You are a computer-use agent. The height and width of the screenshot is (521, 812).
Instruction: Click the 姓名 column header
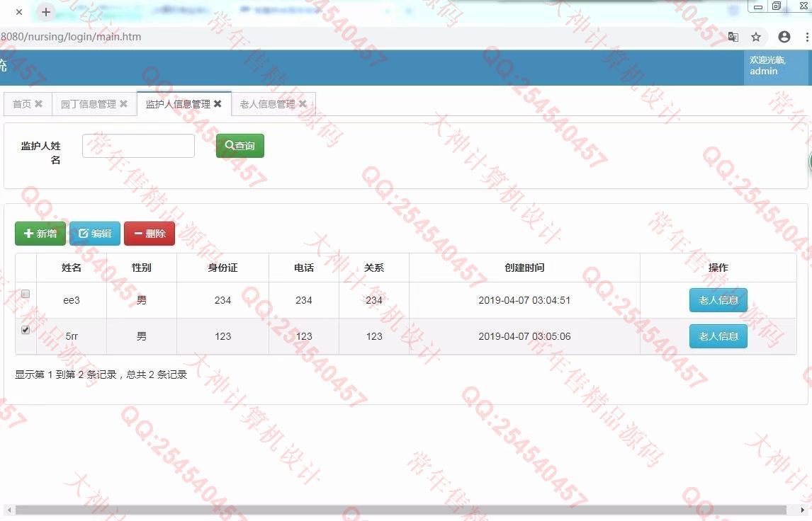[72, 268]
